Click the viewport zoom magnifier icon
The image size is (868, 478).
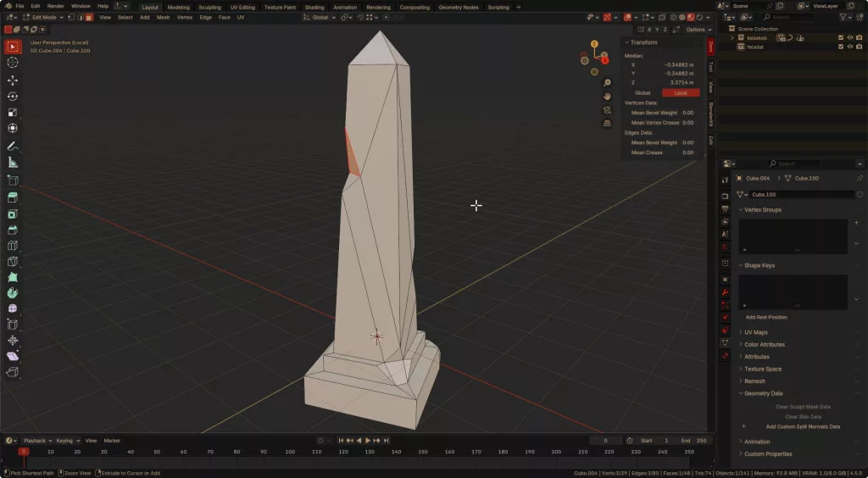[x=607, y=83]
